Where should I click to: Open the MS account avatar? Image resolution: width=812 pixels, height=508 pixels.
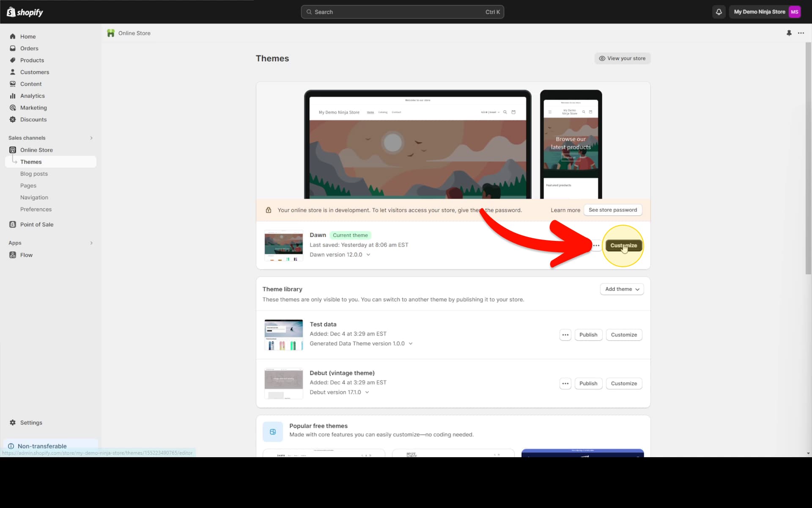click(794, 12)
